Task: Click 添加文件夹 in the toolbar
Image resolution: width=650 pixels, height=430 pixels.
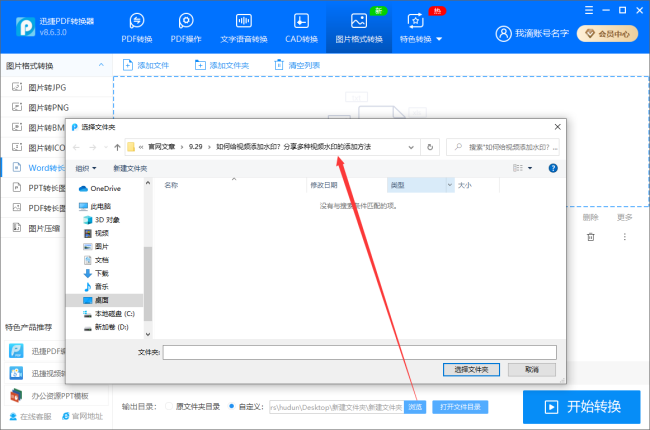Action: pyautogui.click(x=222, y=65)
